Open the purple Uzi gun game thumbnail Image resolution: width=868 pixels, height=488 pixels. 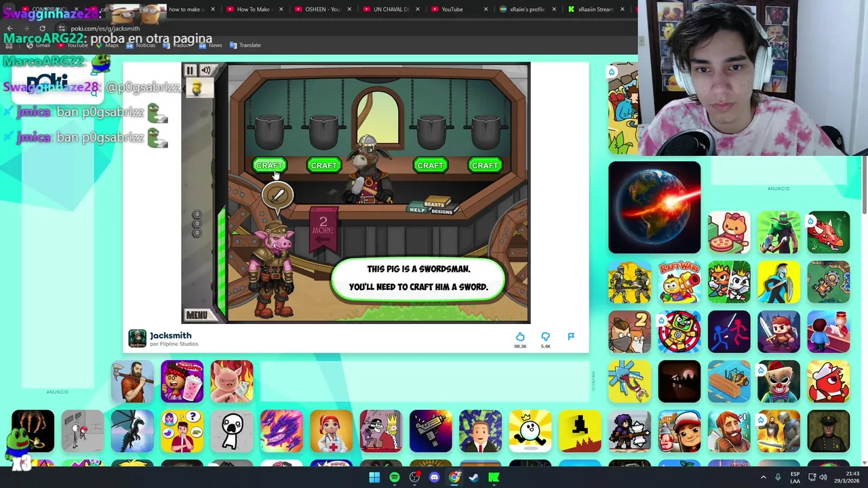click(x=431, y=431)
